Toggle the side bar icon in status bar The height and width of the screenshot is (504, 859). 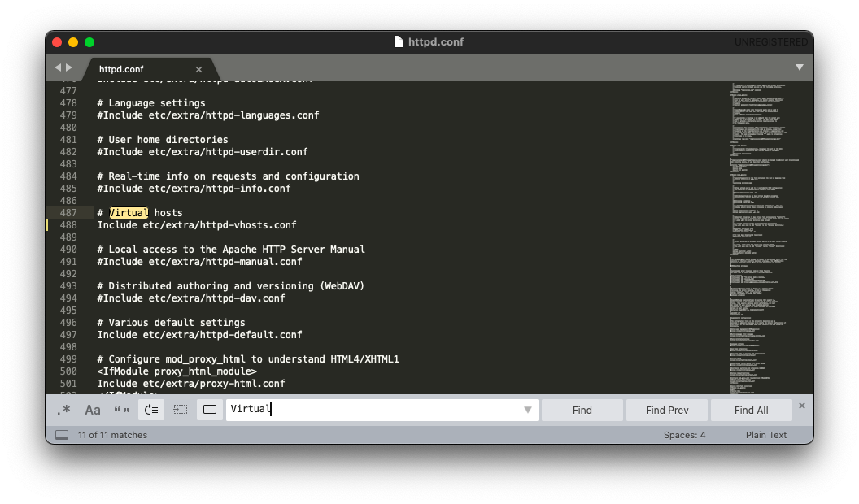click(62, 435)
